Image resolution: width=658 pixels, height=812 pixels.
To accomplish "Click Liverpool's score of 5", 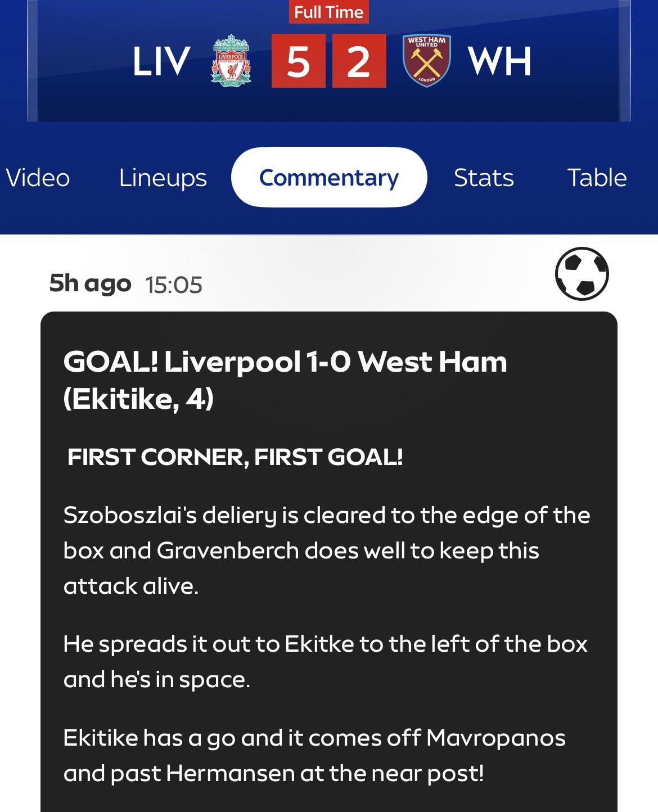I will tap(298, 61).
